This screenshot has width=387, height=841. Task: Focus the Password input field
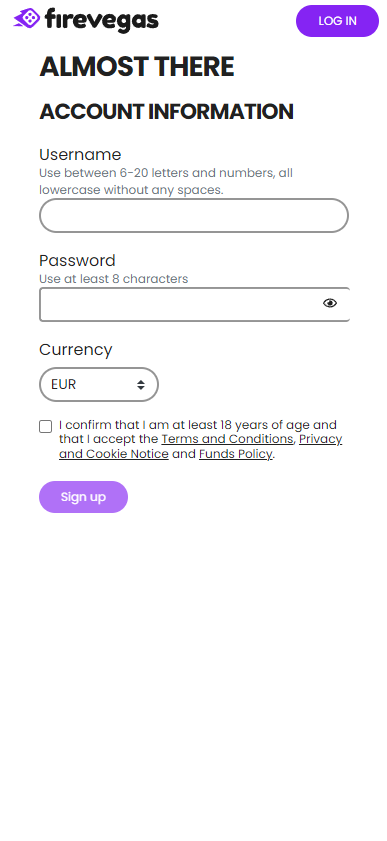(x=194, y=305)
